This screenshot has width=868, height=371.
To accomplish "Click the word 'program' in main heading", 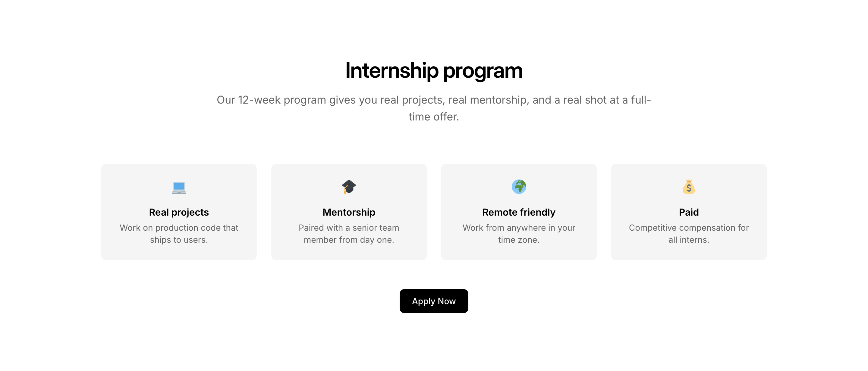I will click(x=483, y=71).
